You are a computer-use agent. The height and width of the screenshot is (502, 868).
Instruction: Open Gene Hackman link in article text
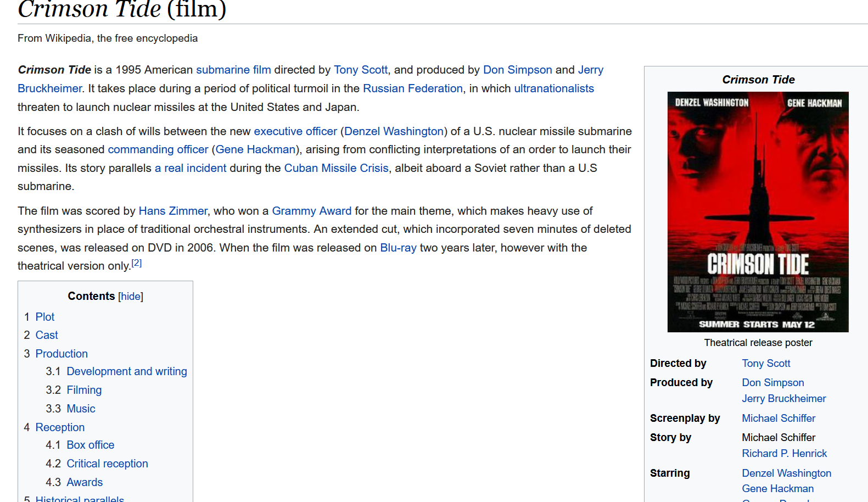tap(255, 149)
